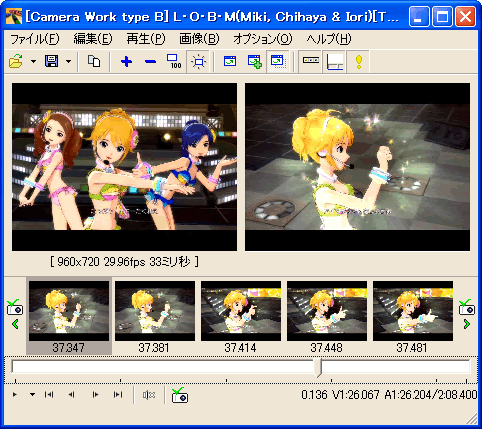
Task: Expand the open-file dropdown arrow
Action: tap(33, 61)
